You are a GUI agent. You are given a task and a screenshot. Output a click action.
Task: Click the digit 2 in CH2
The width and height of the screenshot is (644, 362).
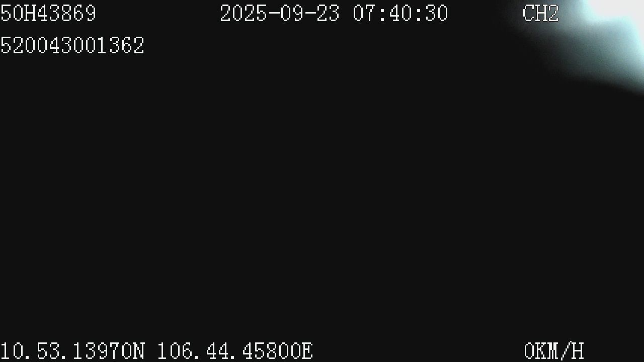point(553,14)
